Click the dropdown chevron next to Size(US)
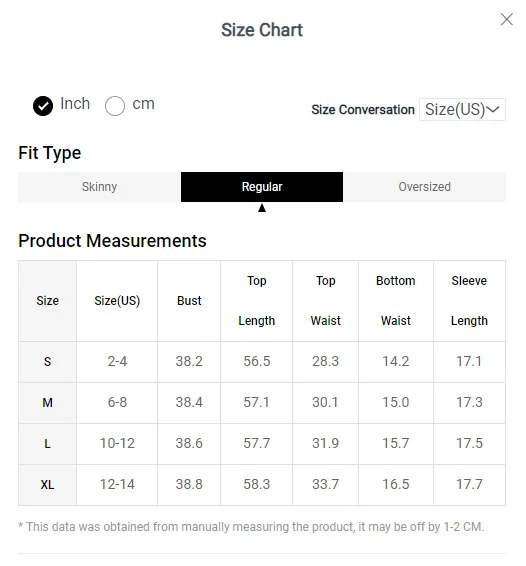The height and width of the screenshot is (566, 526). [x=493, y=109]
